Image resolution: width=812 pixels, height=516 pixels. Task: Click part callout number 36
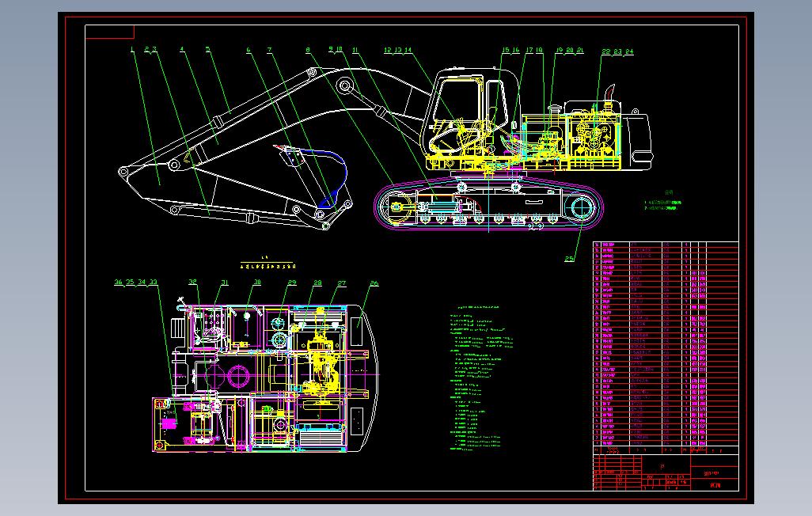[x=119, y=283]
